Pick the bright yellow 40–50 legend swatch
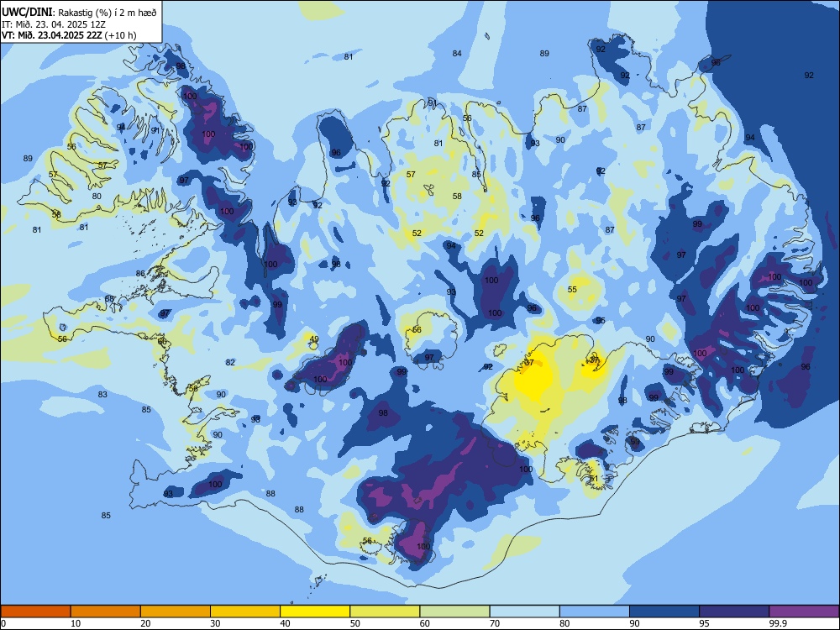 coord(315,612)
